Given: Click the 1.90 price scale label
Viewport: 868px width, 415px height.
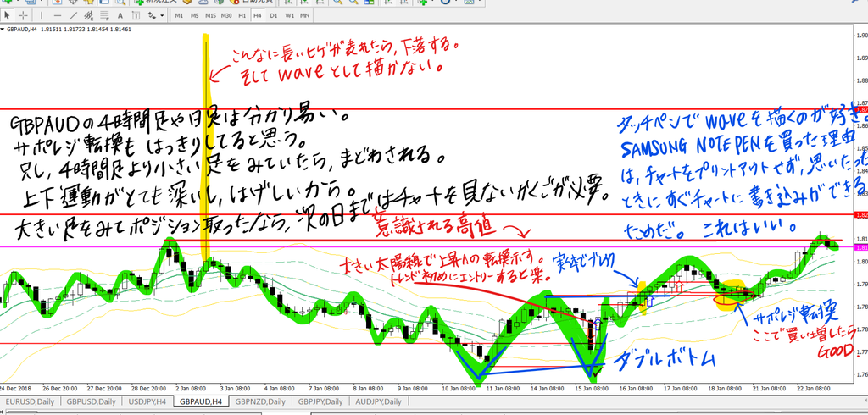Looking at the screenshot, I should [x=862, y=35].
